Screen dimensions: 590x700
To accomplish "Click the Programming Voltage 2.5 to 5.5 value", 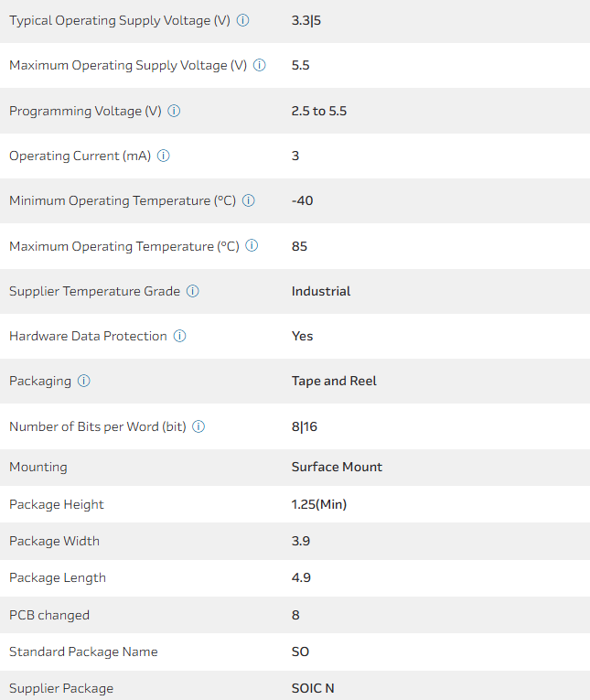I will (x=319, y=111).
